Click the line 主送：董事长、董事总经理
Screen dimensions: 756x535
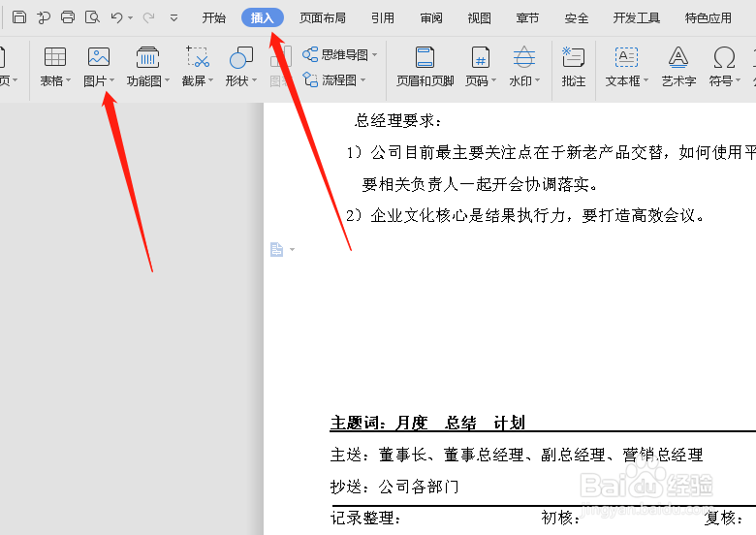pos(517,455)
